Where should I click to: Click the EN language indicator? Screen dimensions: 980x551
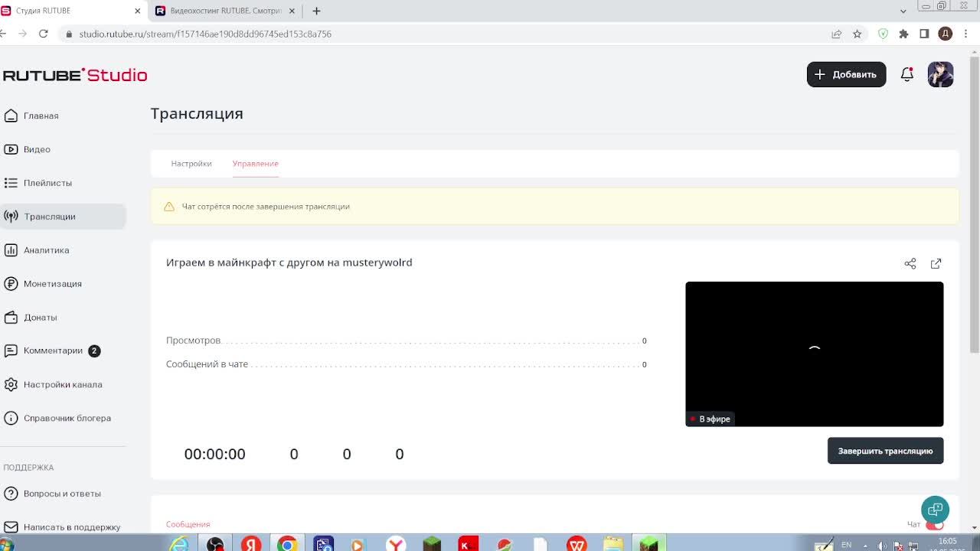(846, 545)
